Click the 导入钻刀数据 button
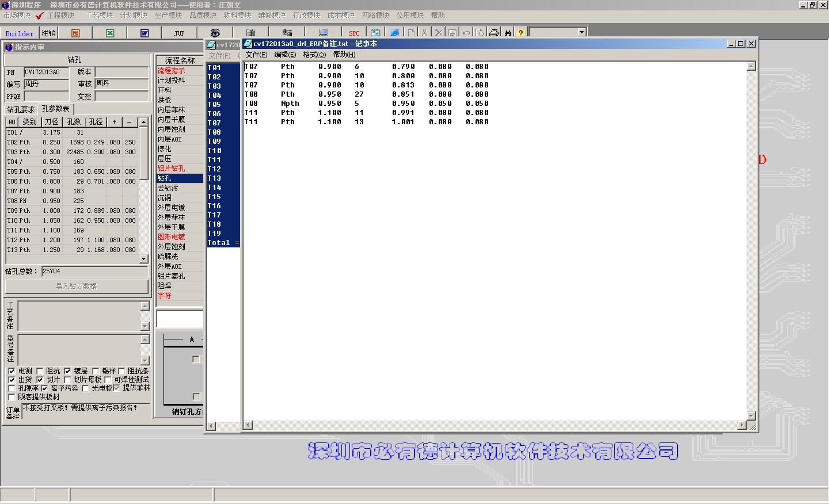The image size is (829, 504). click(76, 286)
